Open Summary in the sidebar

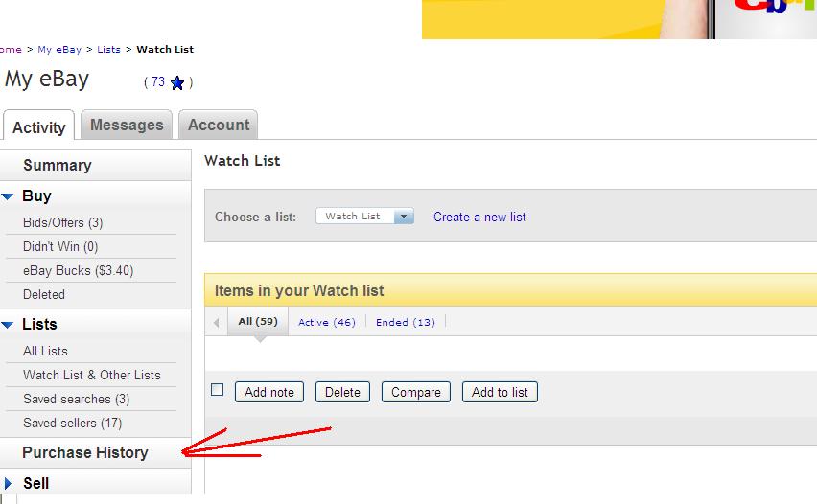tap(58, 165)
